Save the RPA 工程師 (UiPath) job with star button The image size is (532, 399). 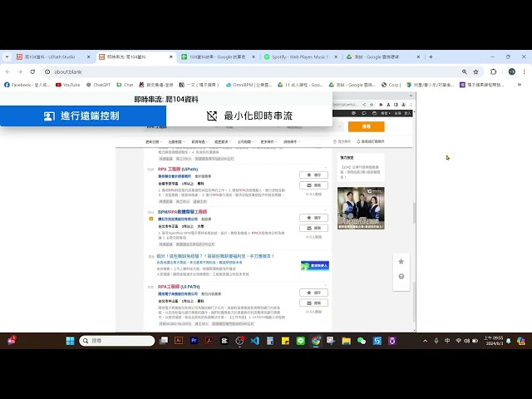(314, 175)
